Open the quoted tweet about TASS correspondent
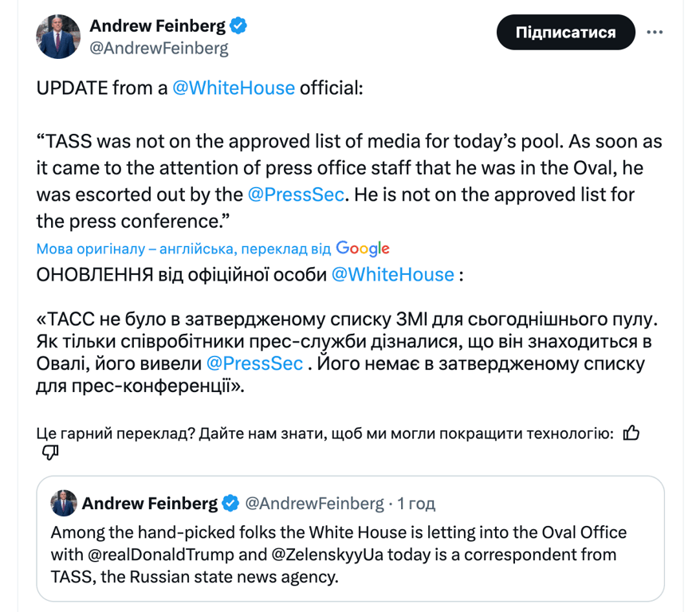The width and height of the screenshot is (700, 612). pos(350,554)
